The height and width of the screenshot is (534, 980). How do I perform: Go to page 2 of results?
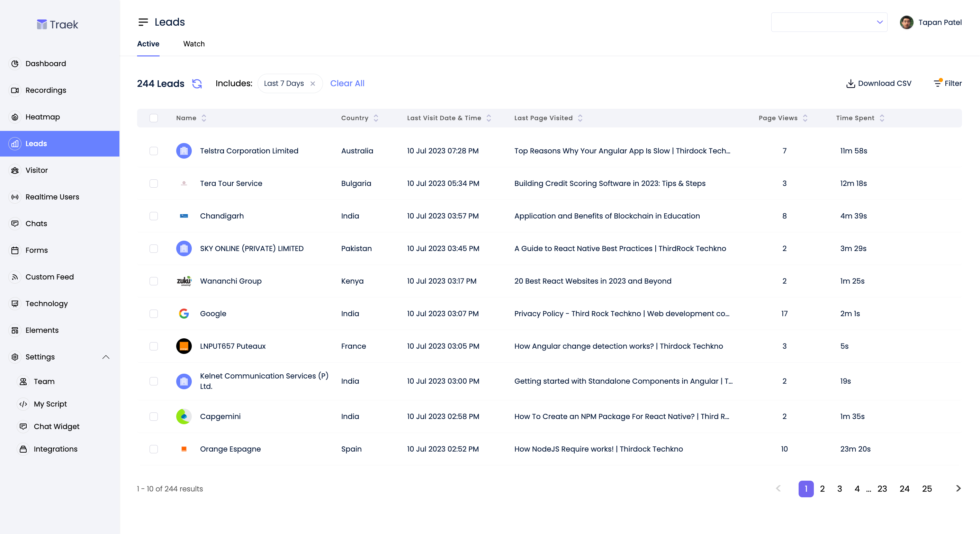pos(822,489)
